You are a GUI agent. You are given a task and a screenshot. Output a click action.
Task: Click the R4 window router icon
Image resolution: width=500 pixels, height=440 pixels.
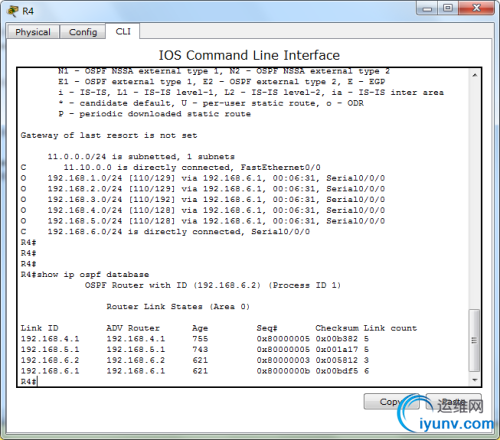point(13,11)
